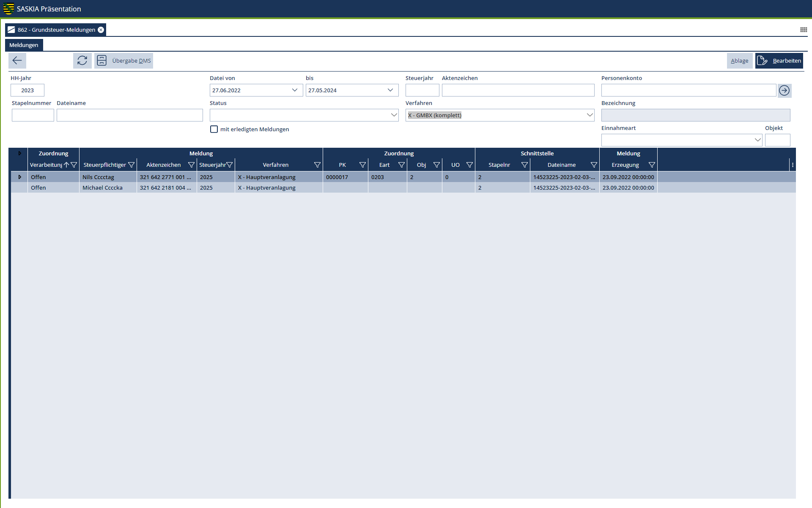Open column options three-dot menu
812x508 pixels.
tap(793, 165)
